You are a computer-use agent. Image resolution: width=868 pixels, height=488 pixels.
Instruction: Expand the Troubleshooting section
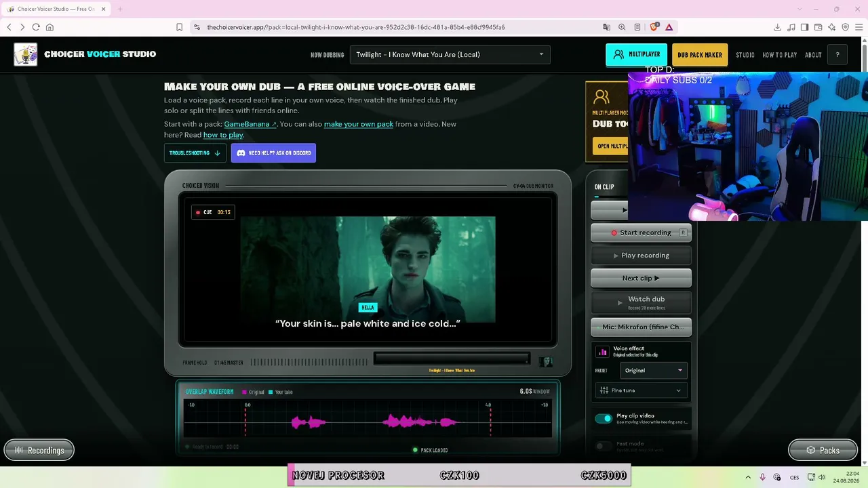coord(195,153)
